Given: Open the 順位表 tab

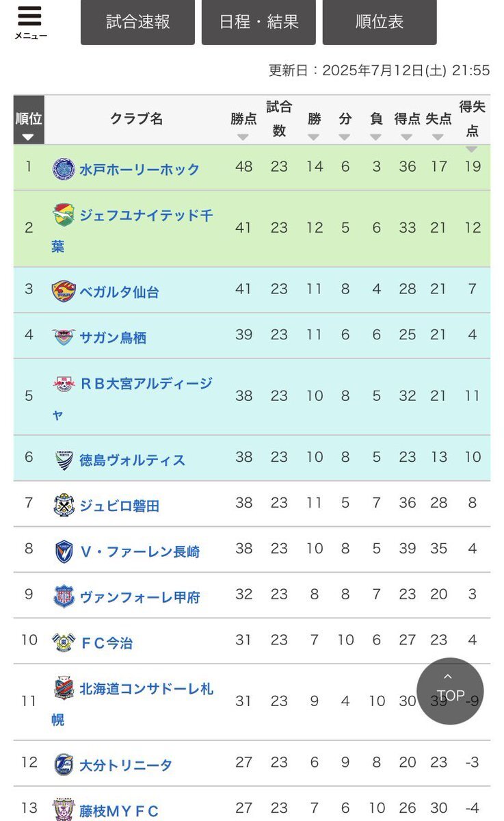Looking at the screenshot, I should click(x=380, y=22).
